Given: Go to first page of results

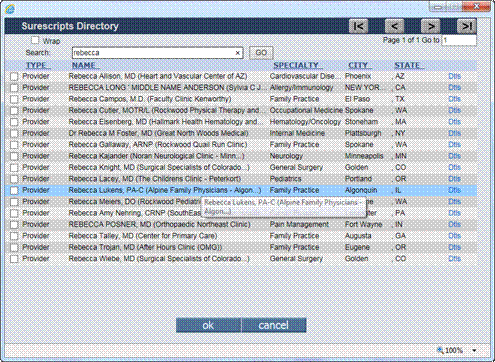Looking at the screenshot, I should click(x=358, y=26).
